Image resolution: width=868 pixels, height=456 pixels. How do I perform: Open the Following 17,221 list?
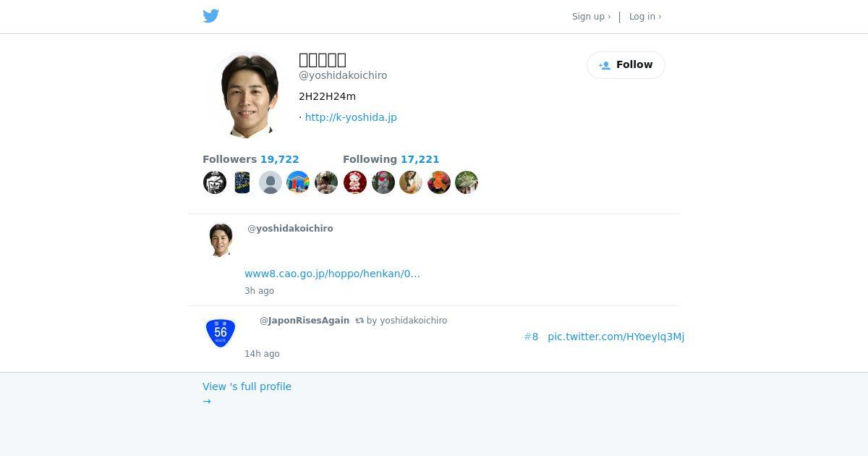391,159
